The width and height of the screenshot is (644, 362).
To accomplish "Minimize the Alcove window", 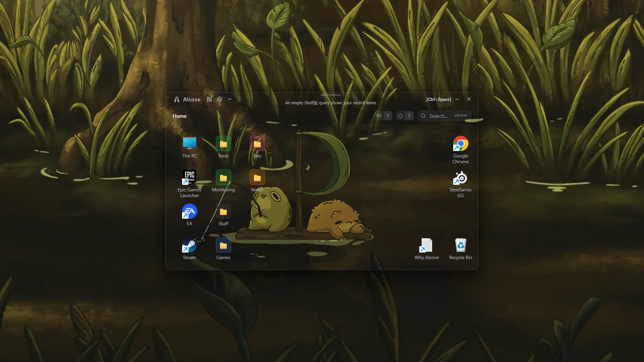I will 457,99.
